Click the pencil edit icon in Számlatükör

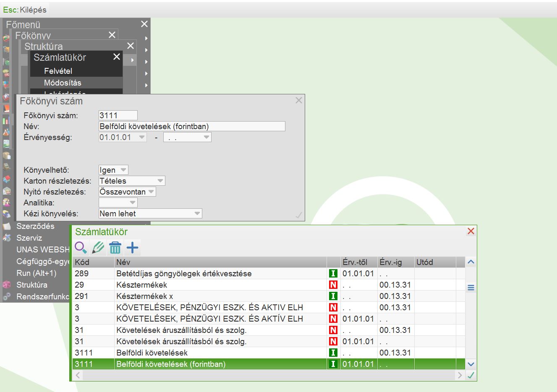98,247
